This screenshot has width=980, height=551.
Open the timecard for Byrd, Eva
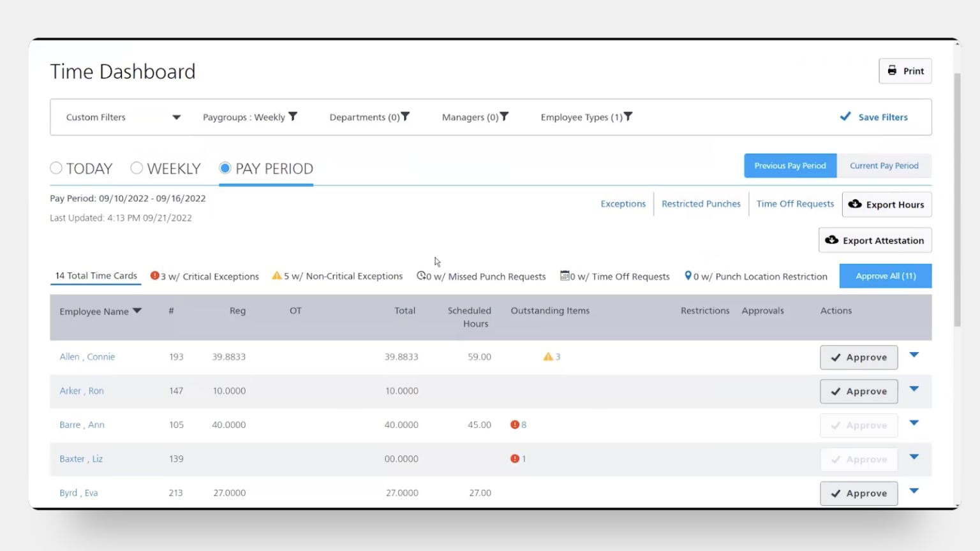(78, 492)
